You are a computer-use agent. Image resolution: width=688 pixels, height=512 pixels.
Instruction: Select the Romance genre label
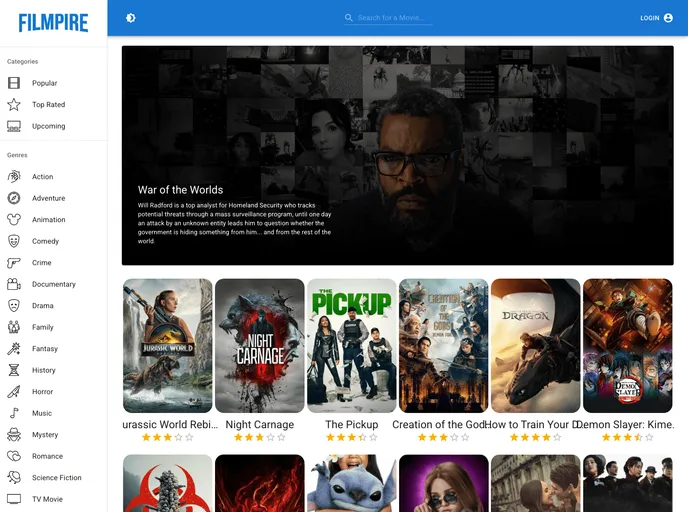click(x=47, y=456)
